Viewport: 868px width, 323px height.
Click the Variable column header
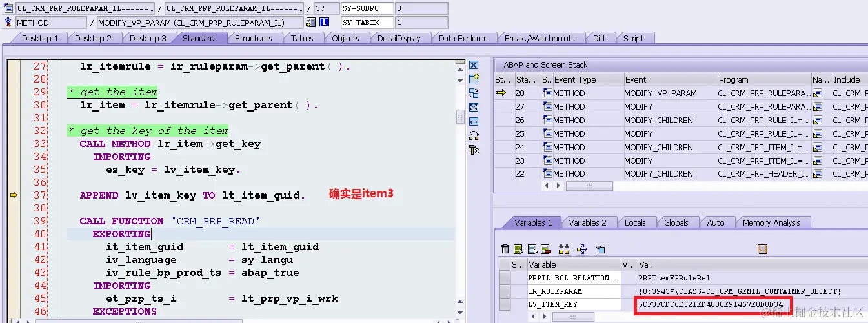[574, 264]
